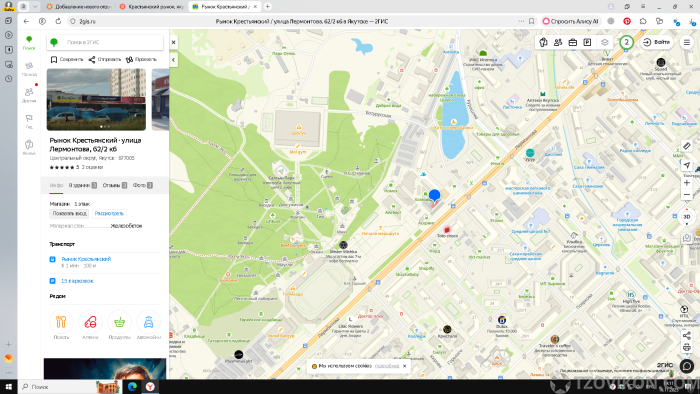Switch to the В здании tab
The image size is (700, 394).
(83, 185)
